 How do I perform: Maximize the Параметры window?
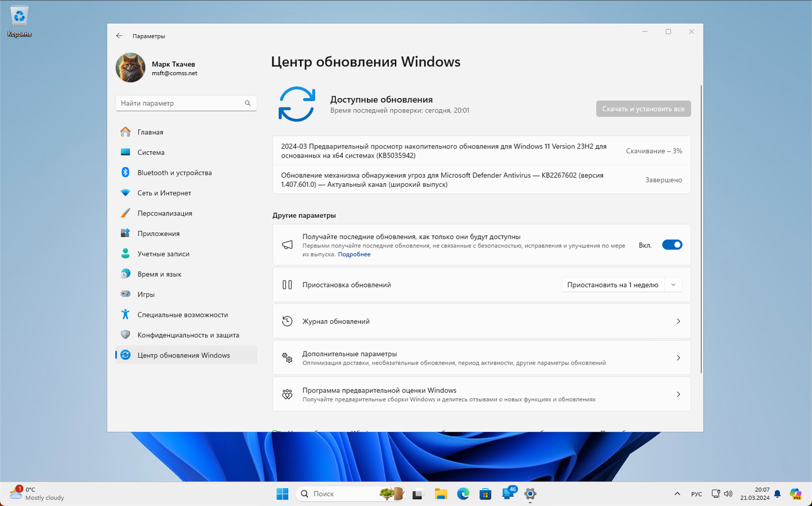tap(668, 32)
